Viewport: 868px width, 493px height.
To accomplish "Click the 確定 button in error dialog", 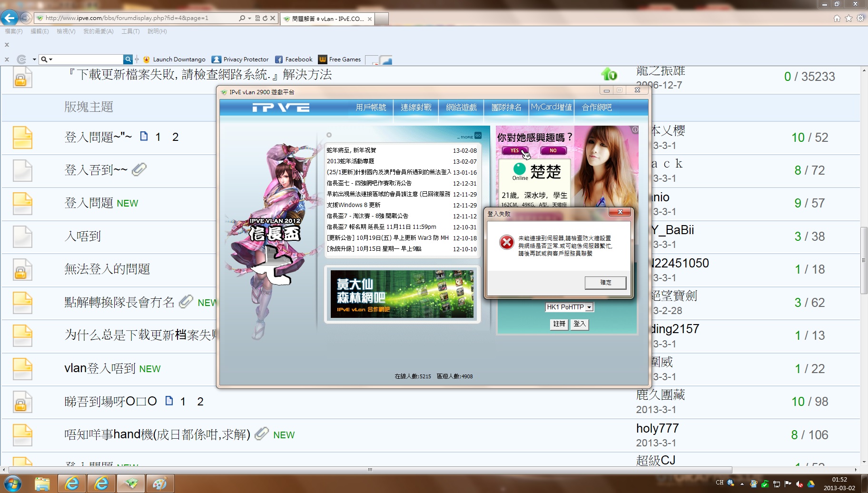I will pos(605,283).
